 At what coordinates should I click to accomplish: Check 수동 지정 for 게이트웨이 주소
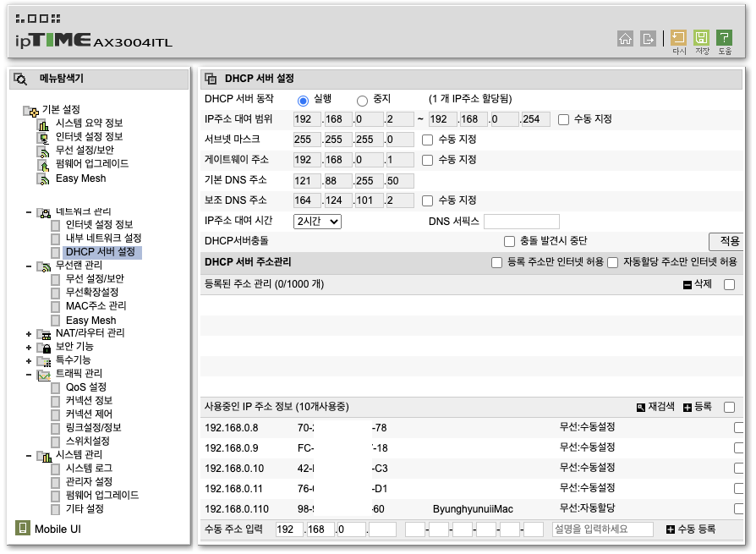[427, 160]
